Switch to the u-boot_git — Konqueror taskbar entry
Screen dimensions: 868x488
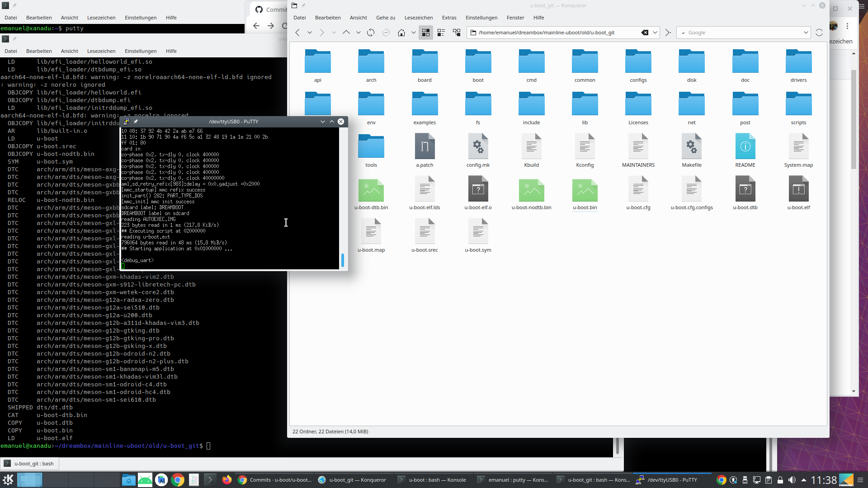353,480
